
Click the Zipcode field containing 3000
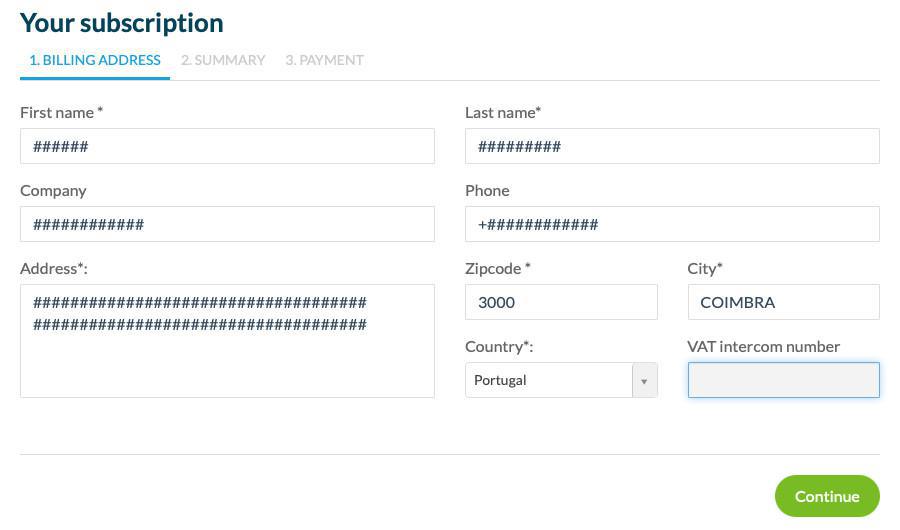tap(561, 302)
